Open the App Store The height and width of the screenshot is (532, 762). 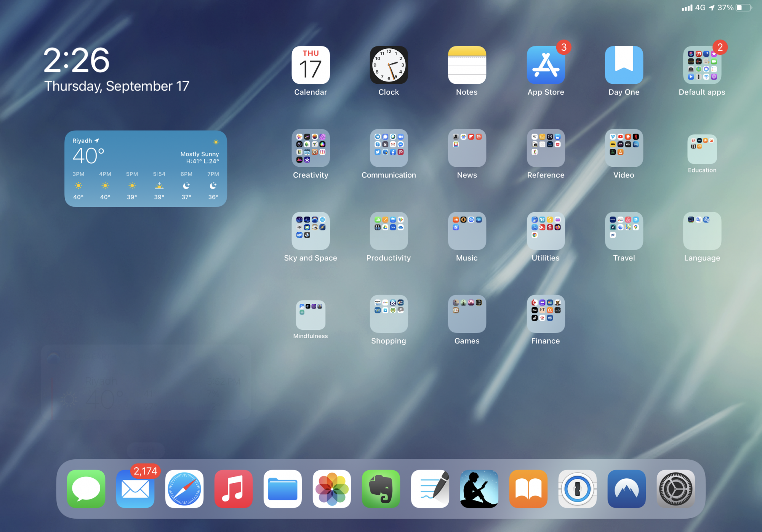[x=546, y=65]
